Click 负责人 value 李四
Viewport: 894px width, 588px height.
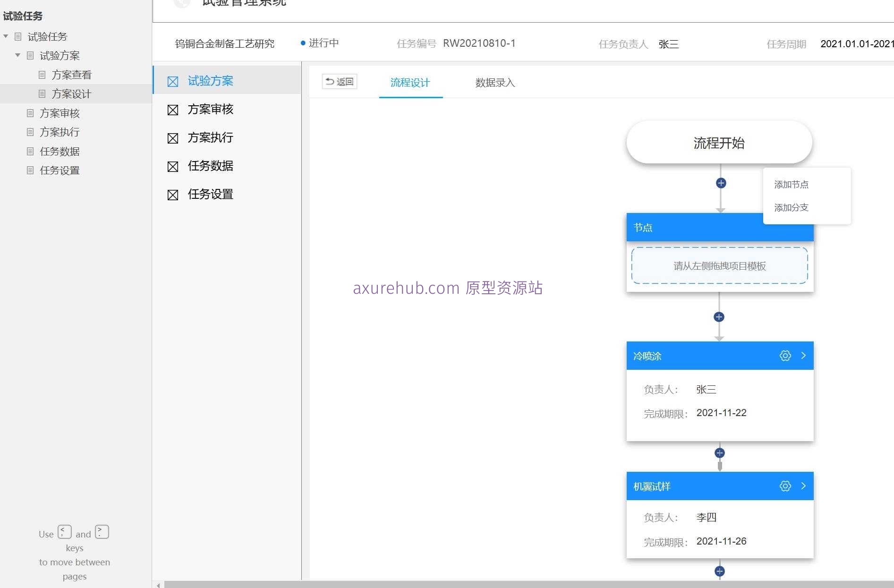click(x=706, y=517)
